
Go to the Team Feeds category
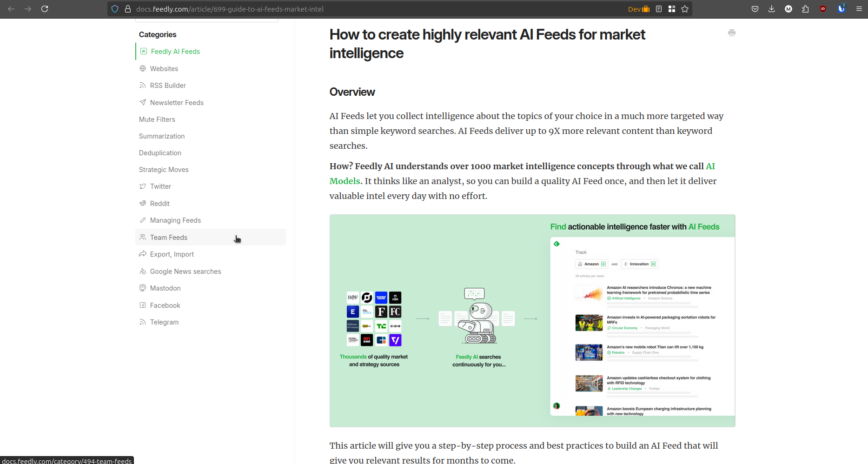(168, 238)
